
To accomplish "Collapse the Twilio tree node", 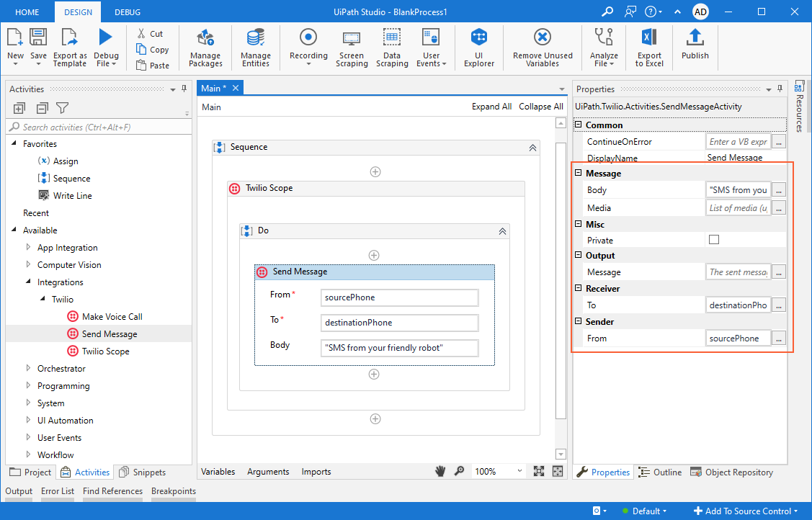I will pos(43,299).
